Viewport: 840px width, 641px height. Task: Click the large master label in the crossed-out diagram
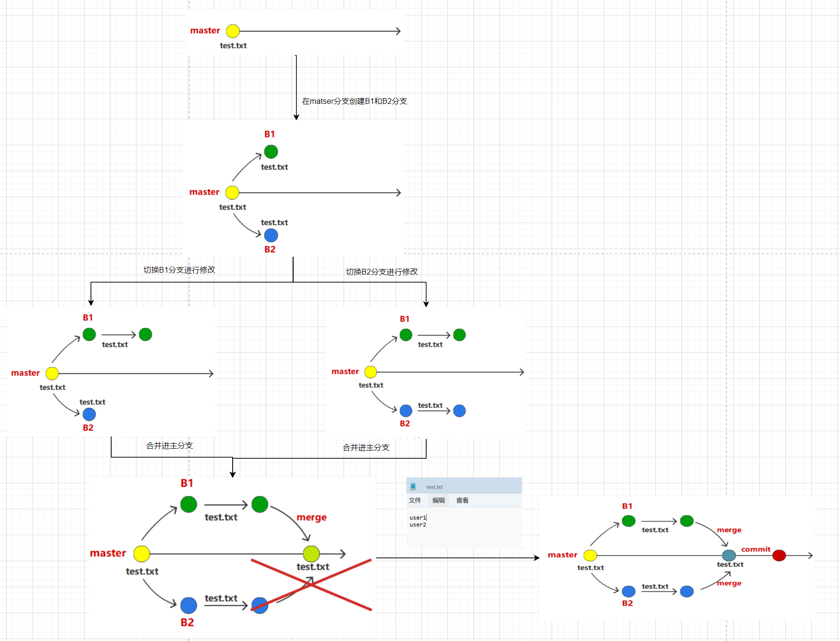108,553
